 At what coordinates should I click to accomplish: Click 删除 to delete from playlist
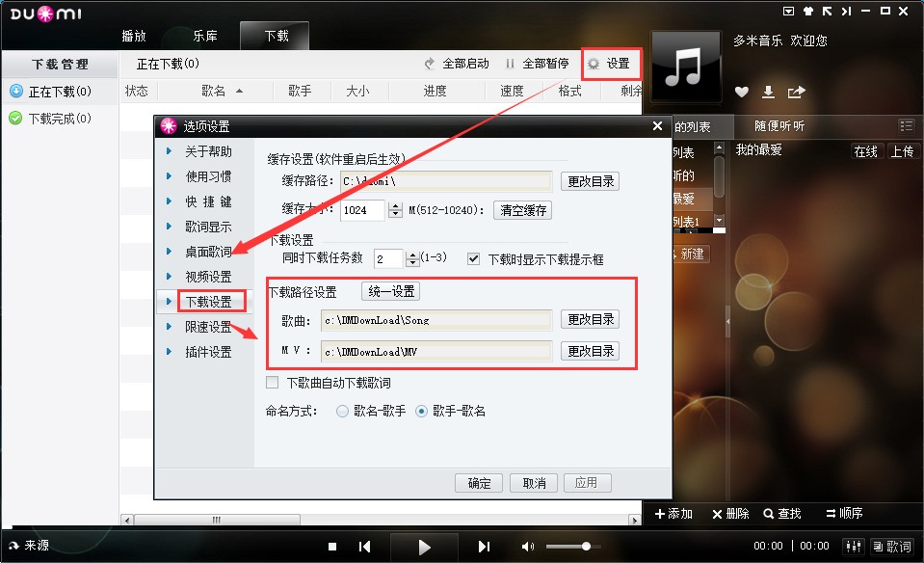pyautogui.click(x=730, y=514)
